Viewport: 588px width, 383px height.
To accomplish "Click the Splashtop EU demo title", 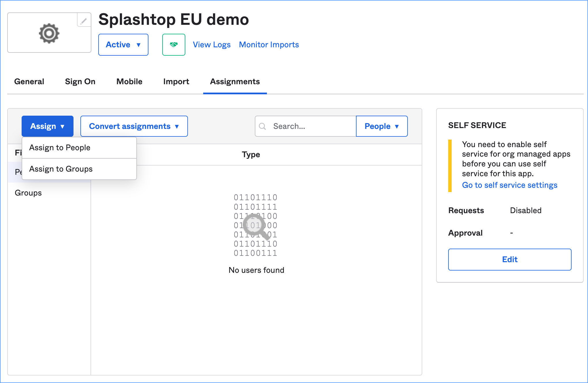I will click(174, 20).
